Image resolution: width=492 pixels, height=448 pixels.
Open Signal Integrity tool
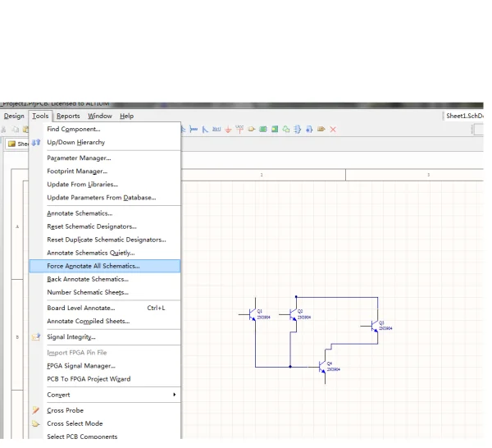tap(105, 337)
